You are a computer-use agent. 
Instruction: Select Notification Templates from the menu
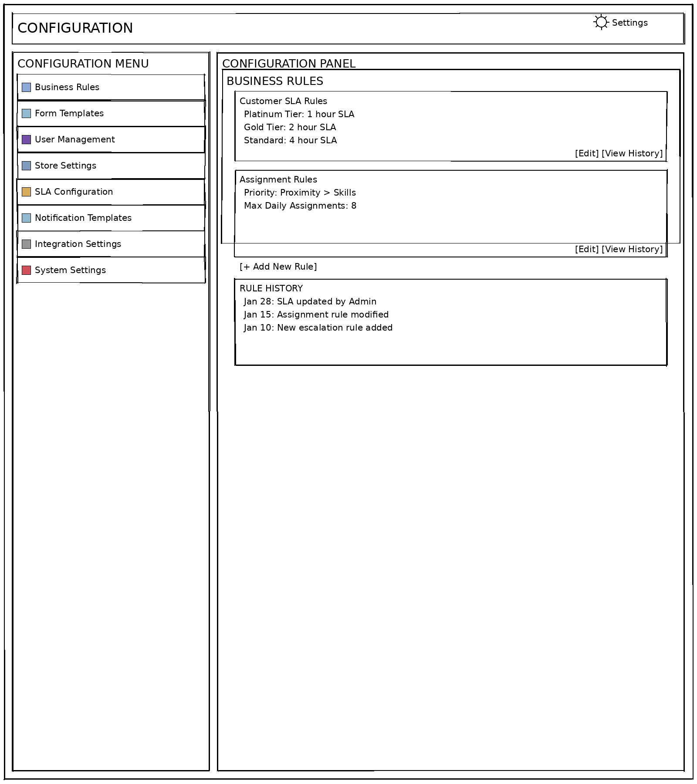pos(83,218)
